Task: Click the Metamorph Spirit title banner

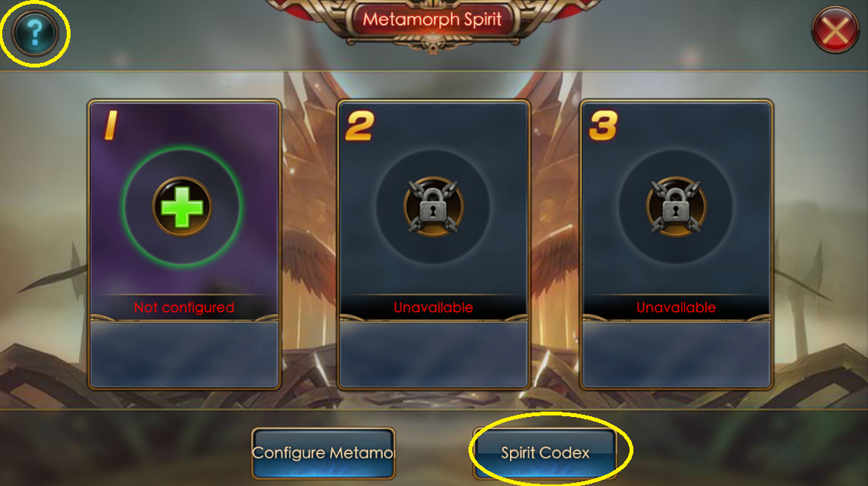Action: coord(432,20)
